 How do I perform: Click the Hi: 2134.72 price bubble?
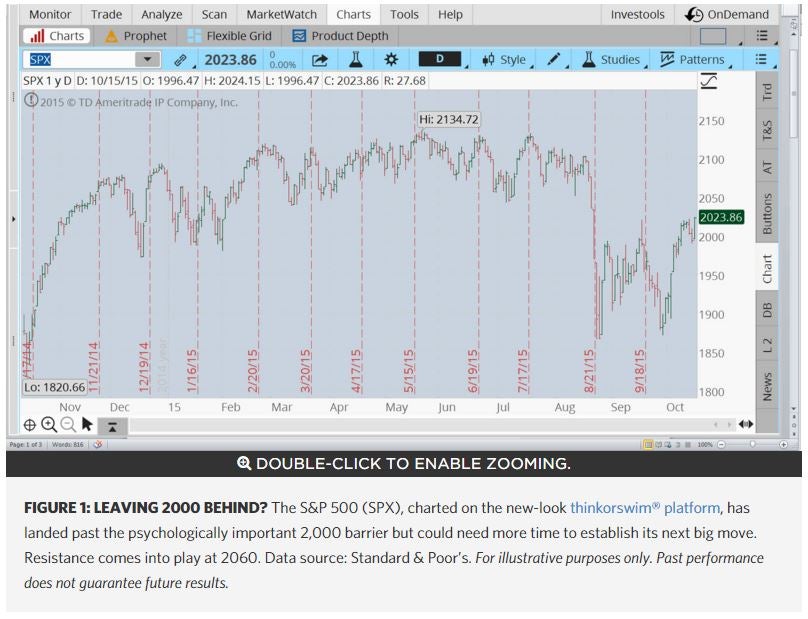coord(448,120)
